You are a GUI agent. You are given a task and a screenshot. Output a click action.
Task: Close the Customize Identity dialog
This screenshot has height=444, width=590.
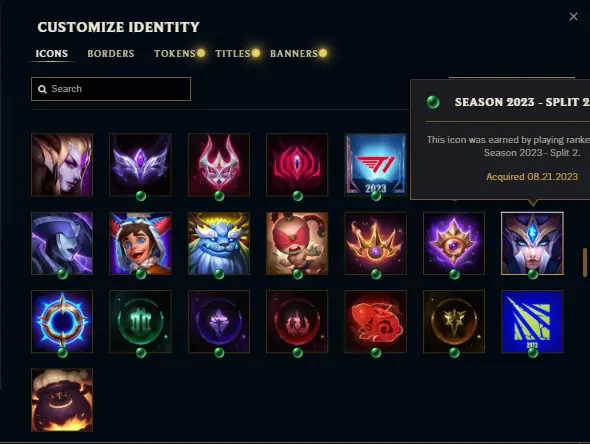pyautogui.click(x=573, y=17)
